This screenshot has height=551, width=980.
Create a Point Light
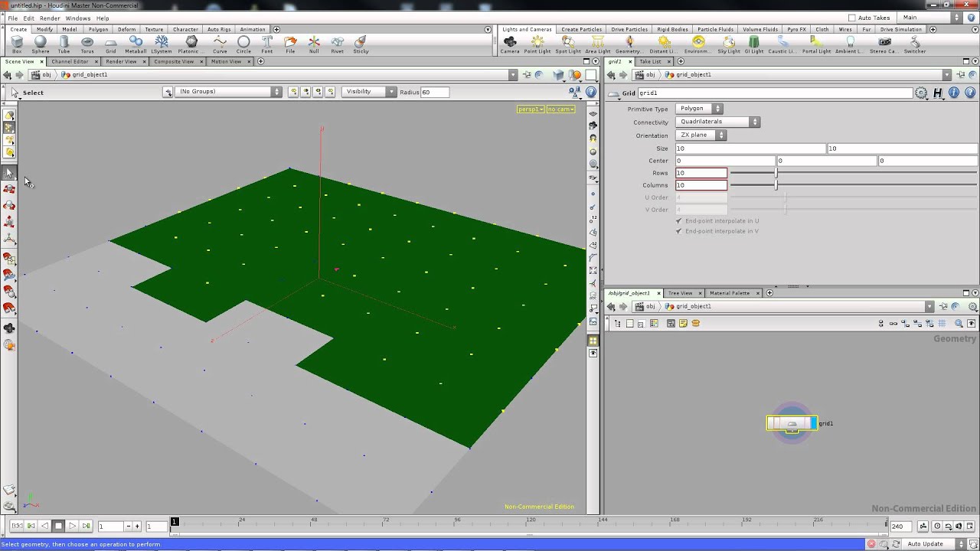(x=537, y=44)
